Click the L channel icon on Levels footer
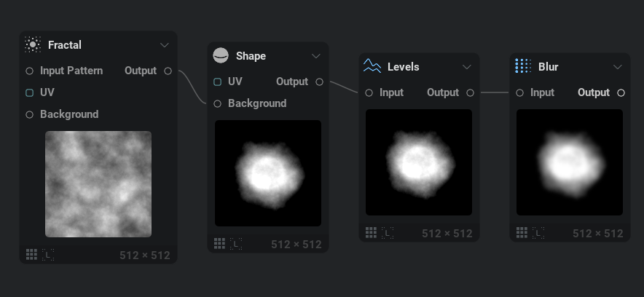The image size is (644, 297). [x=388, y=232]
